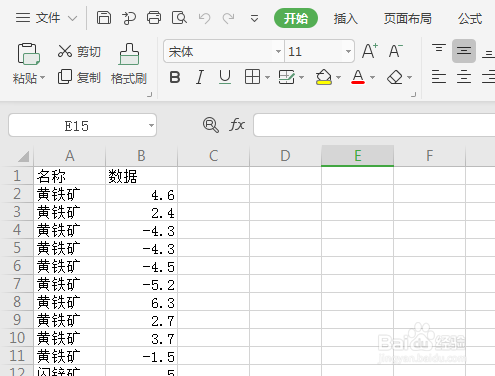Viewport: 495px width, 376px height.
Task: Click the 粘贴 paste clipboard icon
Action: pyautogui.click(x=28, y=54)
